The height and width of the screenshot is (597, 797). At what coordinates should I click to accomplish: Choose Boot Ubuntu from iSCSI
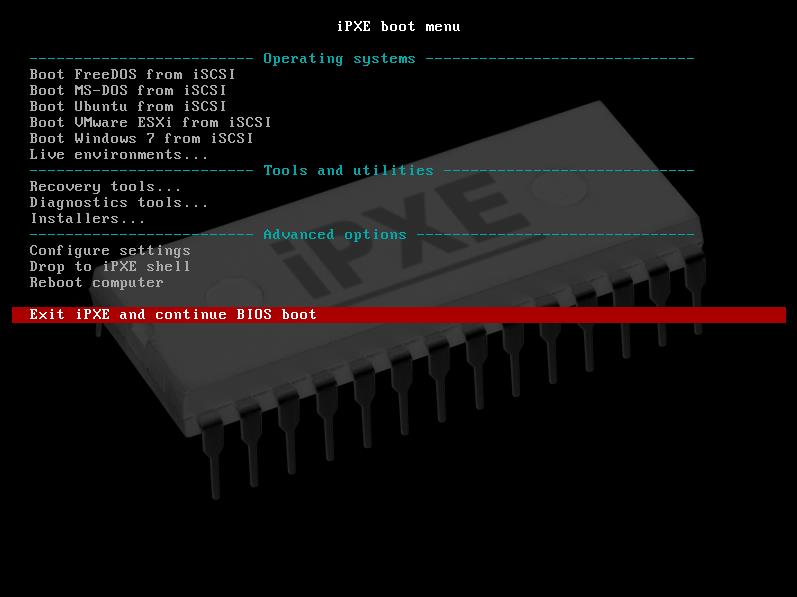[128, 107]
